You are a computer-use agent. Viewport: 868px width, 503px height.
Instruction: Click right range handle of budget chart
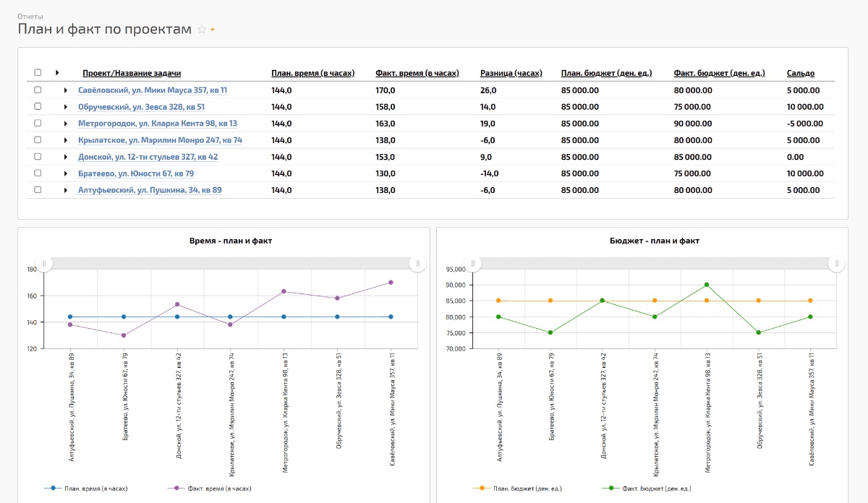[837, 264]
